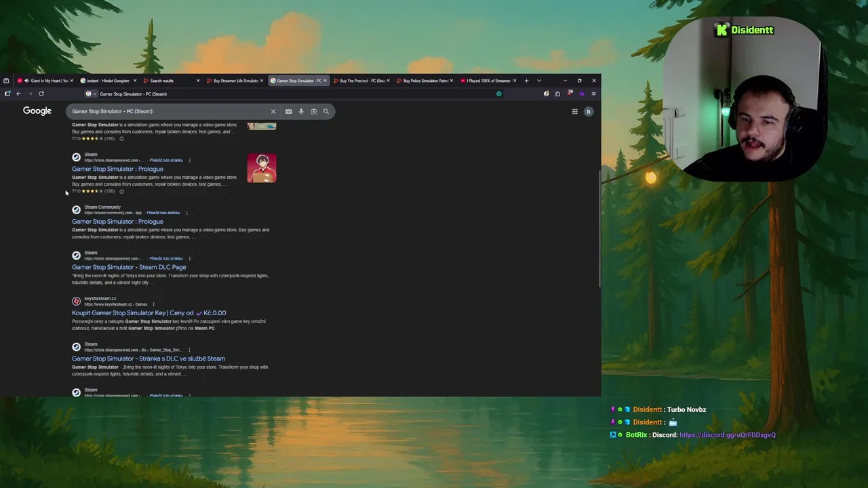
Task: Click the Prologue game thumbnail image
Action: [x=262, y=168]
